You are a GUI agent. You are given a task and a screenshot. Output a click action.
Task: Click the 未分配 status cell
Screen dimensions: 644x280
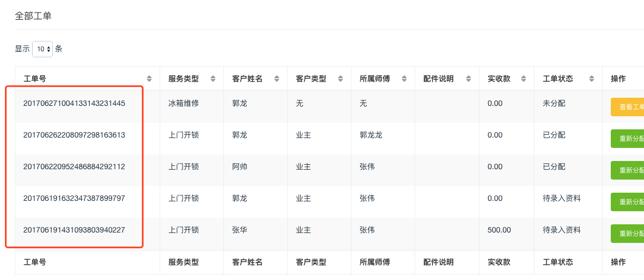click(x=554, y=103)
